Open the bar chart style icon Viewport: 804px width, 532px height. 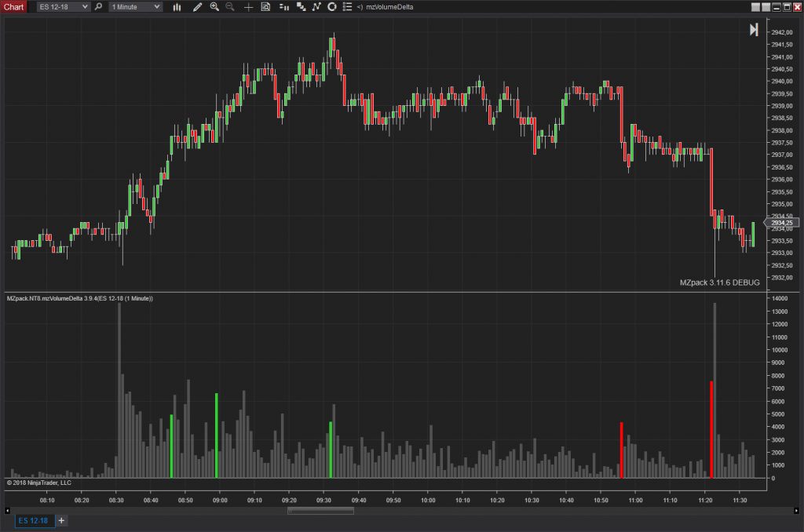(x=177, y=6)
